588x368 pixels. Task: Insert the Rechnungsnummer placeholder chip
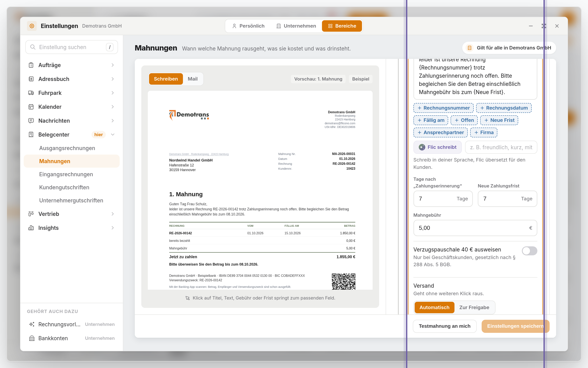tap(443, 108)
